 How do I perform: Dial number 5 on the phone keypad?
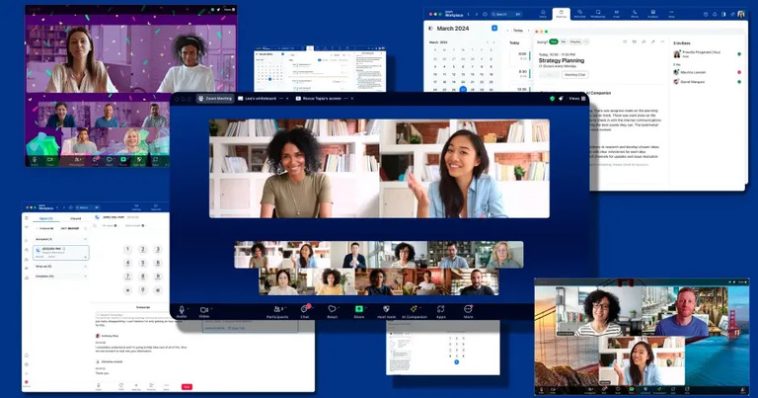143,263
